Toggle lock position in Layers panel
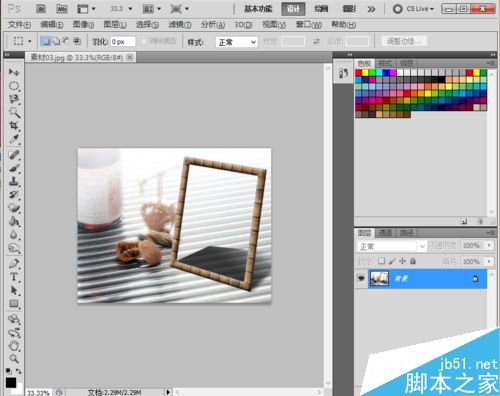This screenshot has height=396, width=500. [x=402, y=261]
